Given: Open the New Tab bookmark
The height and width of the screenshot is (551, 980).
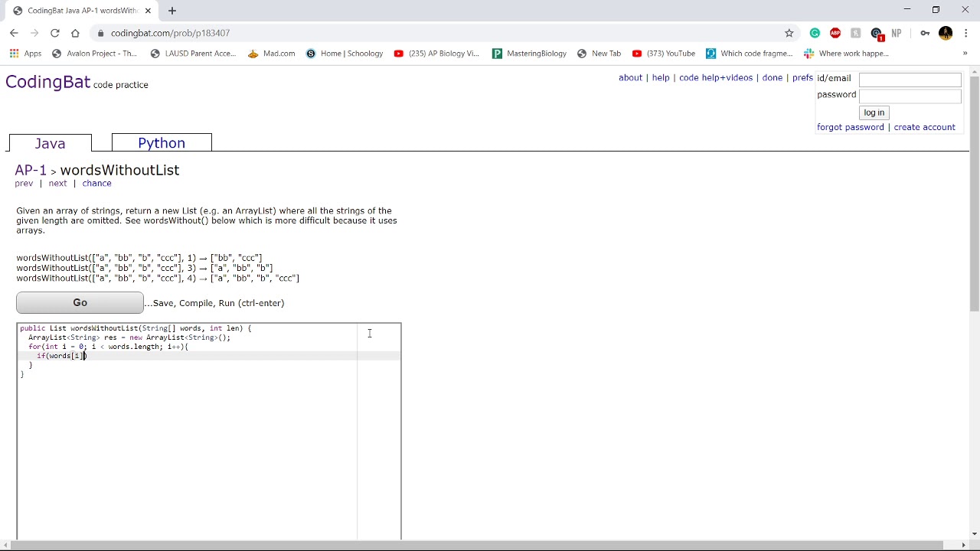Looking at the screenshot, I should pyautogui.click(x=599, y=54).
